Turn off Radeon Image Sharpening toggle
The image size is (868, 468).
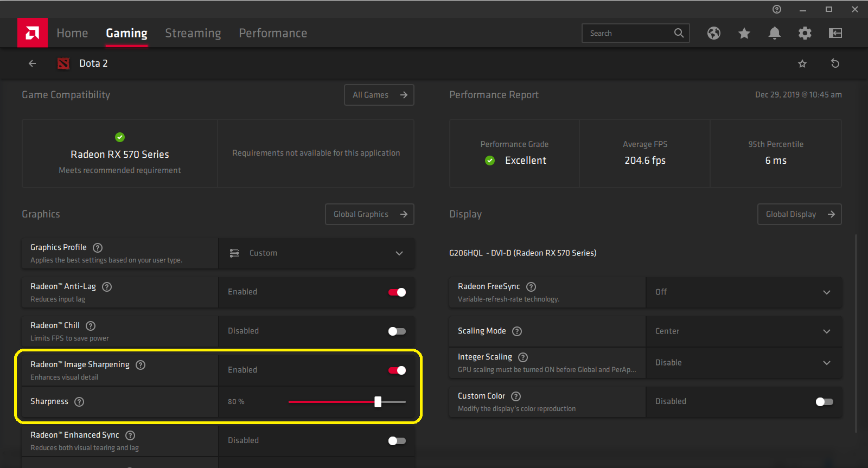point(397,370)
